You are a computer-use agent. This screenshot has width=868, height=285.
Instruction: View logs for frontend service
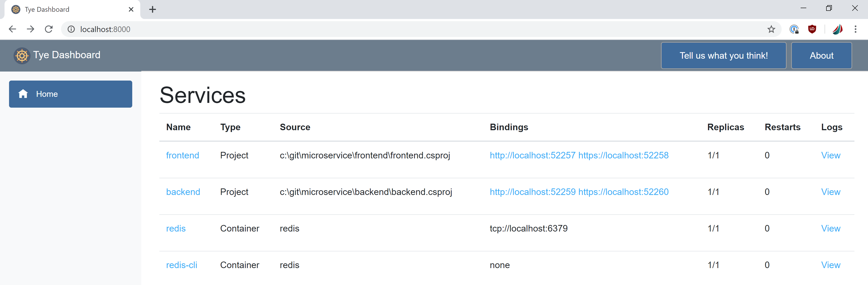tap(831, 155)
